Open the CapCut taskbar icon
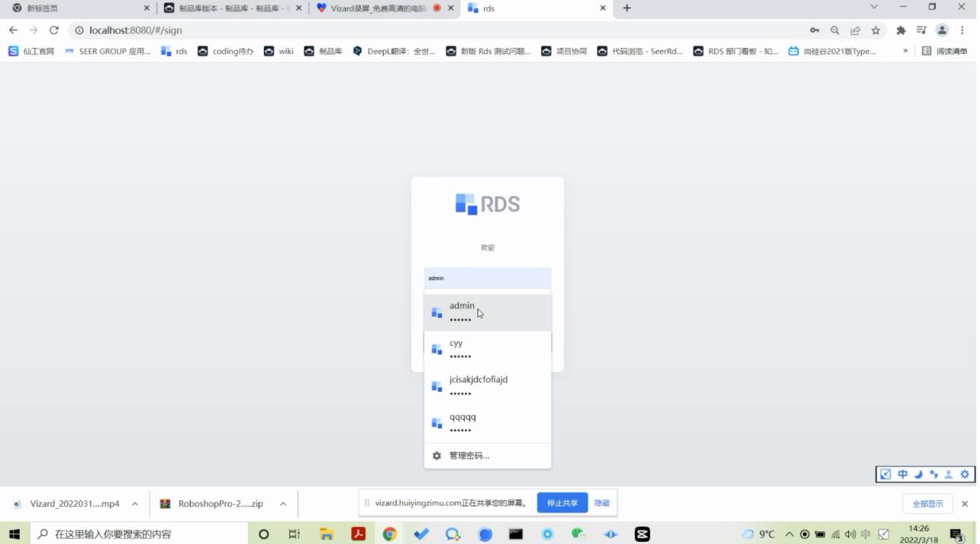 pos(642,534)
